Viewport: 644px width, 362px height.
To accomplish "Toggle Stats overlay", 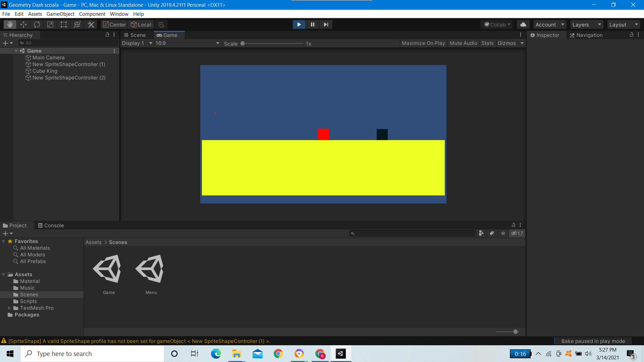I will tap(487, 43).
